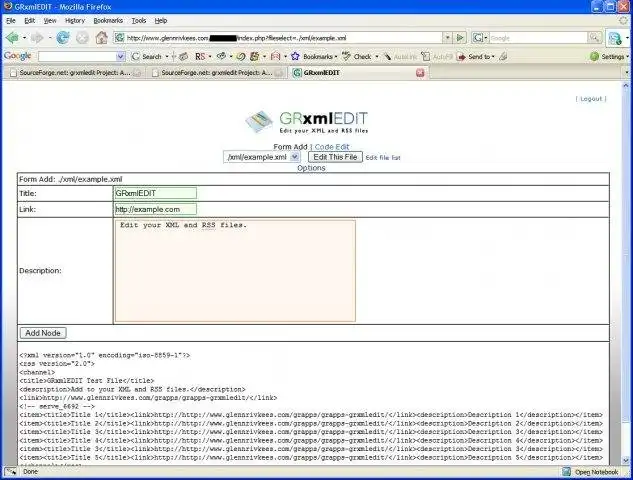Expand the Google toolbar search box dropdown
633x480 pixels.
120,57
